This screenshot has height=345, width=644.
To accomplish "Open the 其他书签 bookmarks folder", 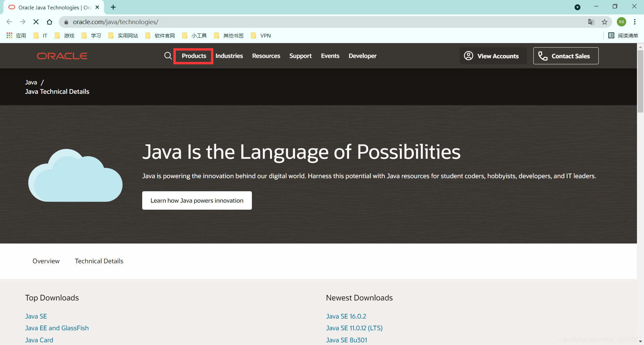I will (x=229, y=36).
